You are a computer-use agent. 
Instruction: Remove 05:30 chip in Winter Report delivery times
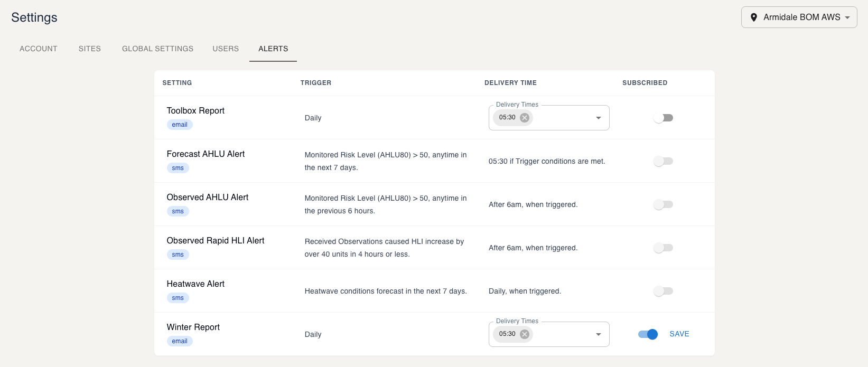pos(524,334)
